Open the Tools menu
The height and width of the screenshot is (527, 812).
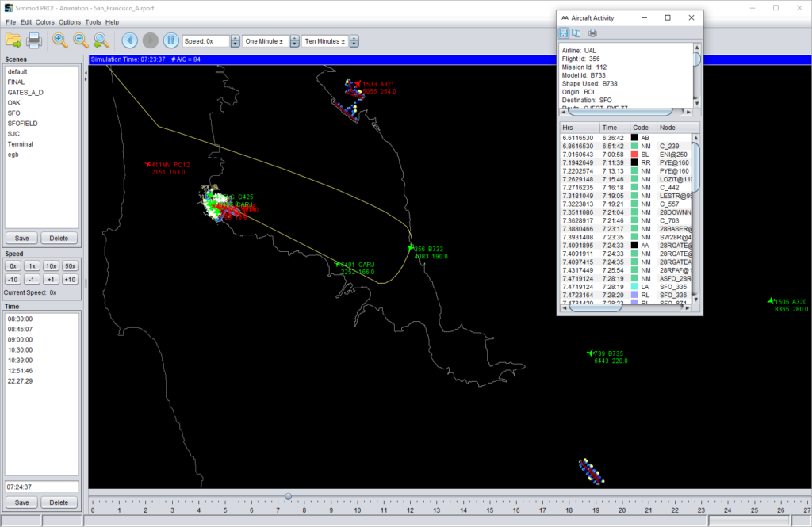[x=93, y=22]
